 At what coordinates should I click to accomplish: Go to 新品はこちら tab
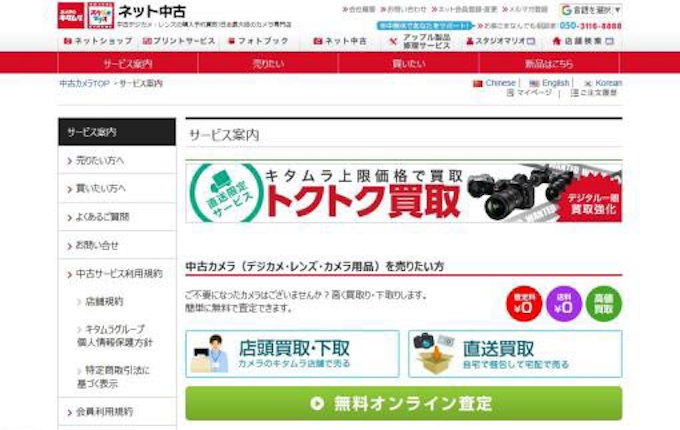(549, 63)
